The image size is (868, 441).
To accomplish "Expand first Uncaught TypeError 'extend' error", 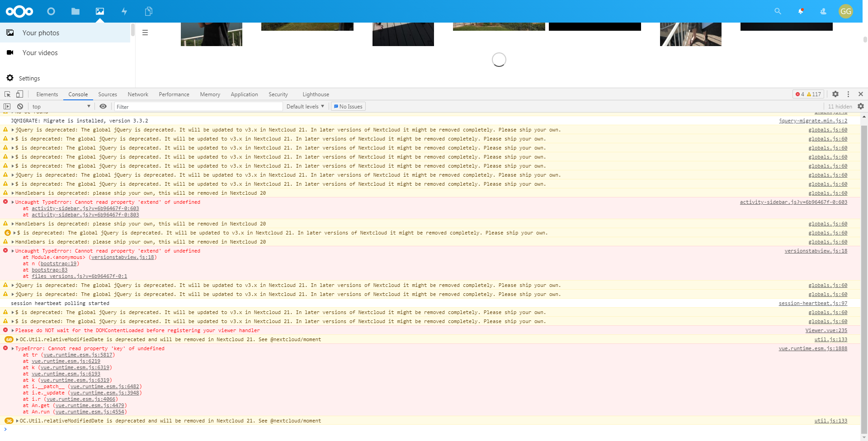I will pos(13,202).
